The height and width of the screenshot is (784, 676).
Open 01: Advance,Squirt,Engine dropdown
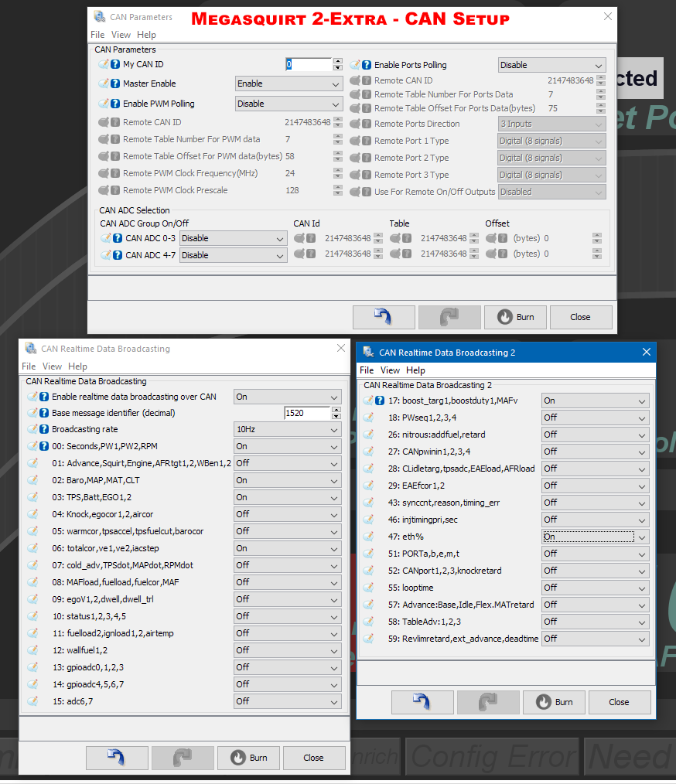click(288, 463)
